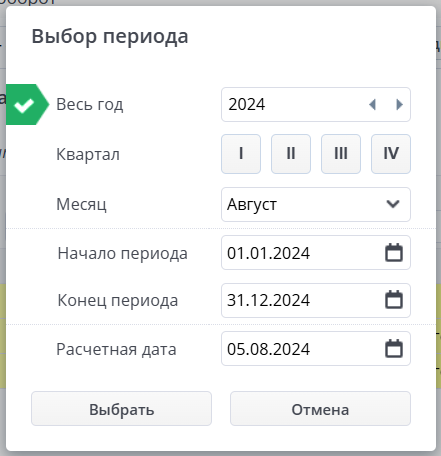441x456 pixels.
Task: Open calendar picker for Расчетная дата
Action: [x=394, y=349]
